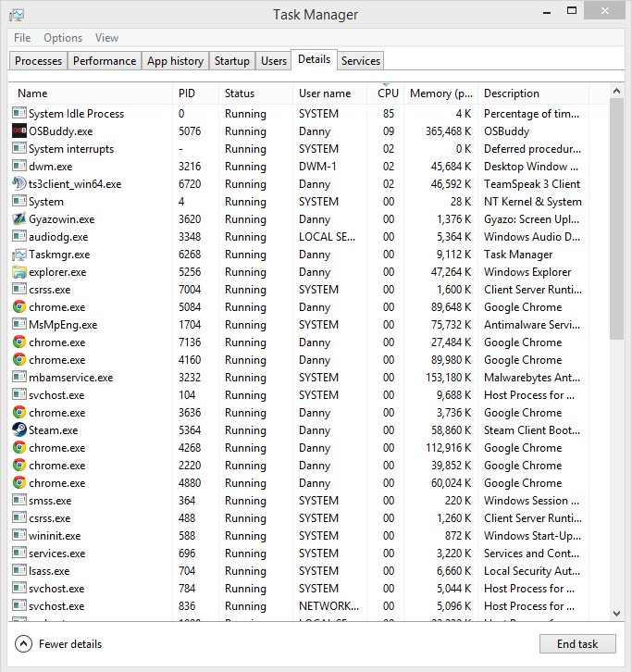Click the dwm.exe process icon
The width and height of the screenshot is (632, 672).
(19, 166)
